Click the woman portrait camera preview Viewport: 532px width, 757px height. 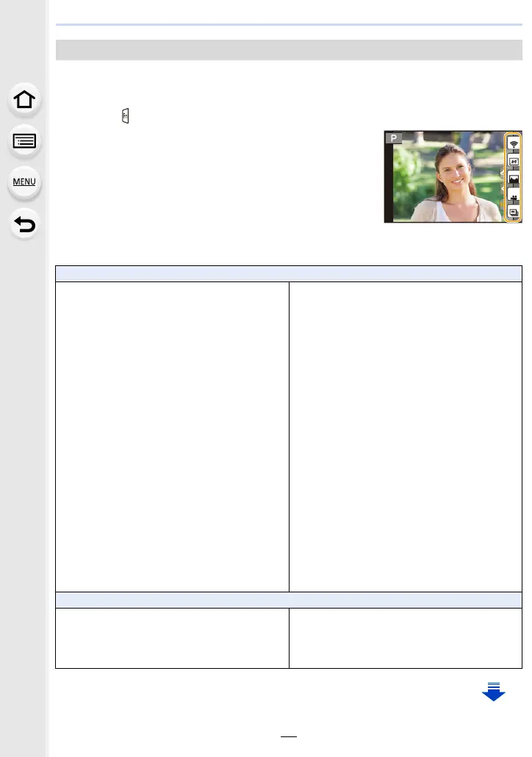pyautogui.click(x=453, y=176)
